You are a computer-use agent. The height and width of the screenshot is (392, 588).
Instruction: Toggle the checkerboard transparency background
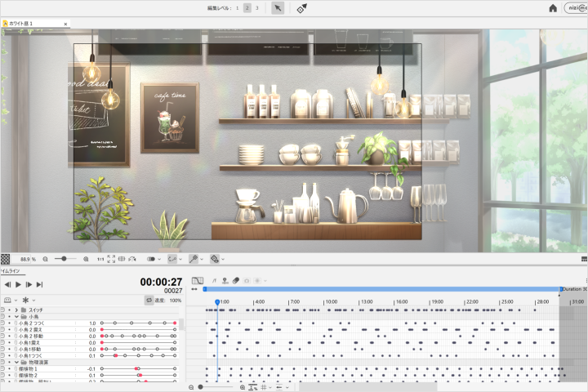[5, 259]
